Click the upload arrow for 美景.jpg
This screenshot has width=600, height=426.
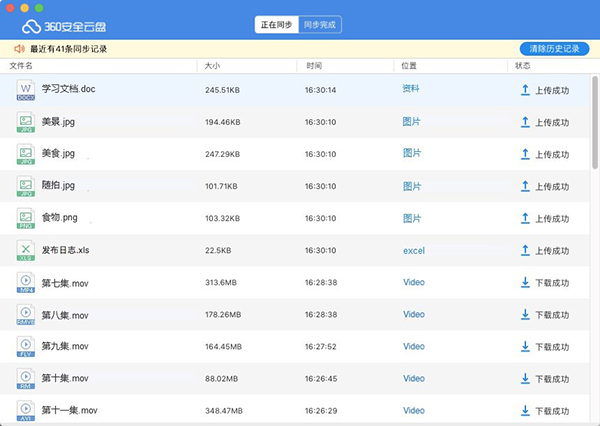[x=525, y=122]
